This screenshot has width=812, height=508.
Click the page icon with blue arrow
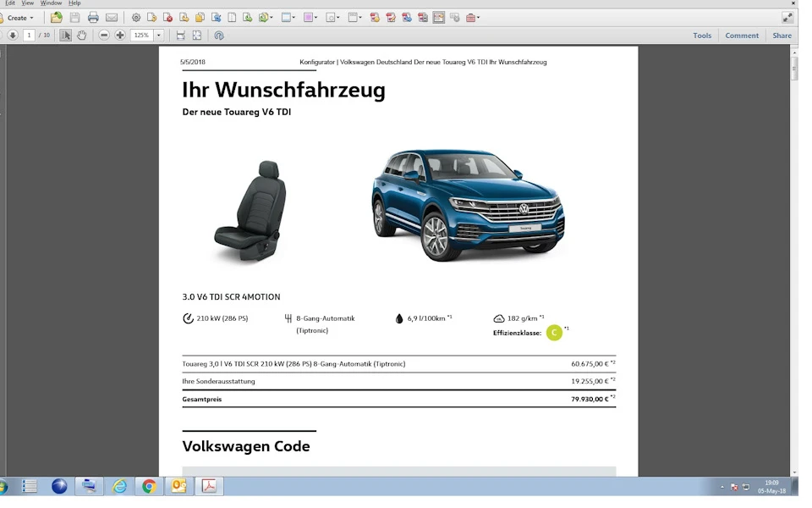[x=216, y=18]
